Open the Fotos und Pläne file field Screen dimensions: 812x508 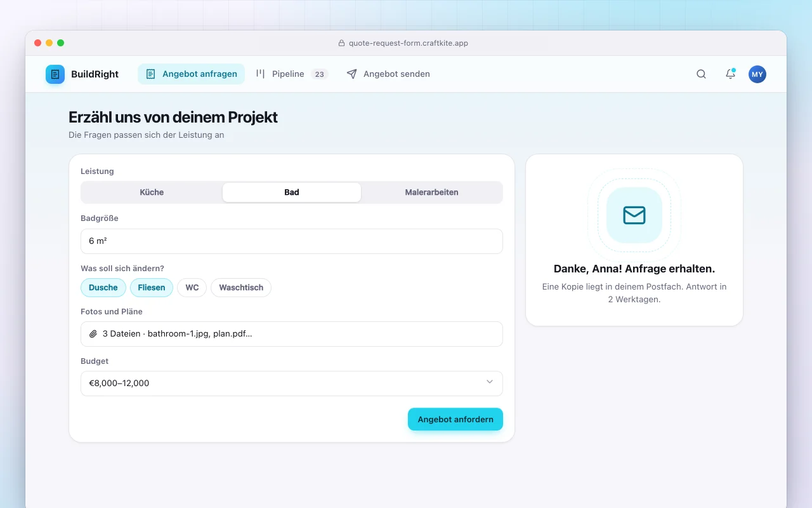tap(292, 334)
